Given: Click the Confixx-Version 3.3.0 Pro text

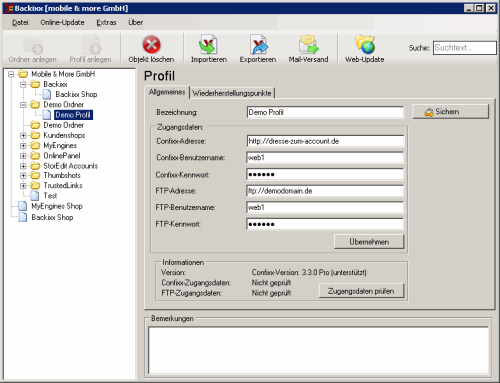Looking at the screenshot, I should (x=309, y=272).
